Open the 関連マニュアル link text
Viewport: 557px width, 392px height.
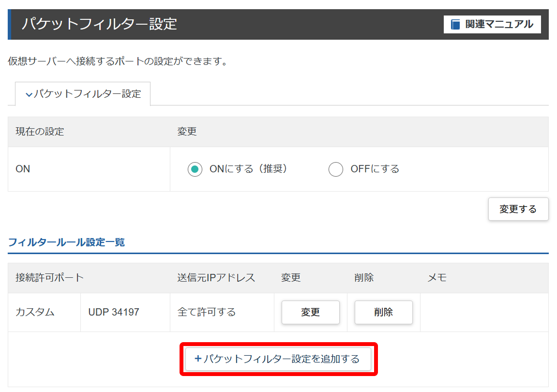tap(499, 24)
